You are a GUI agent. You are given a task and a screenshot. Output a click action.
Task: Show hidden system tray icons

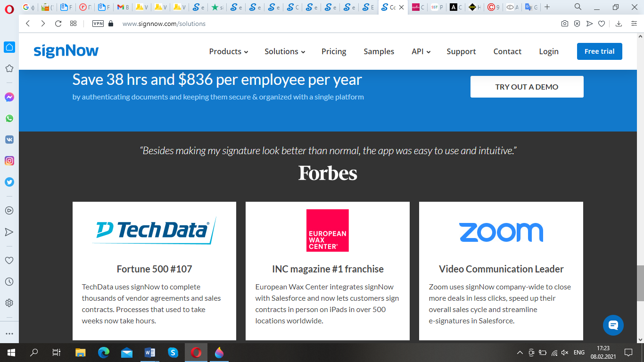click(520, 352)
